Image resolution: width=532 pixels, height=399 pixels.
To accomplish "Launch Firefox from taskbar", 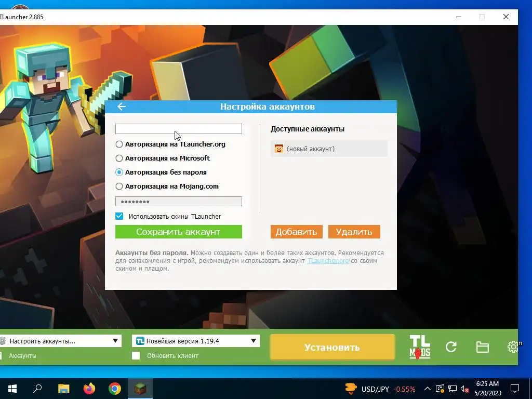I will pos(89,389).
